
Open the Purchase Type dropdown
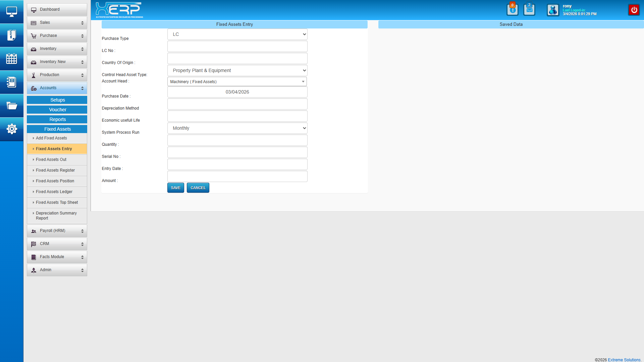(237, 34)
